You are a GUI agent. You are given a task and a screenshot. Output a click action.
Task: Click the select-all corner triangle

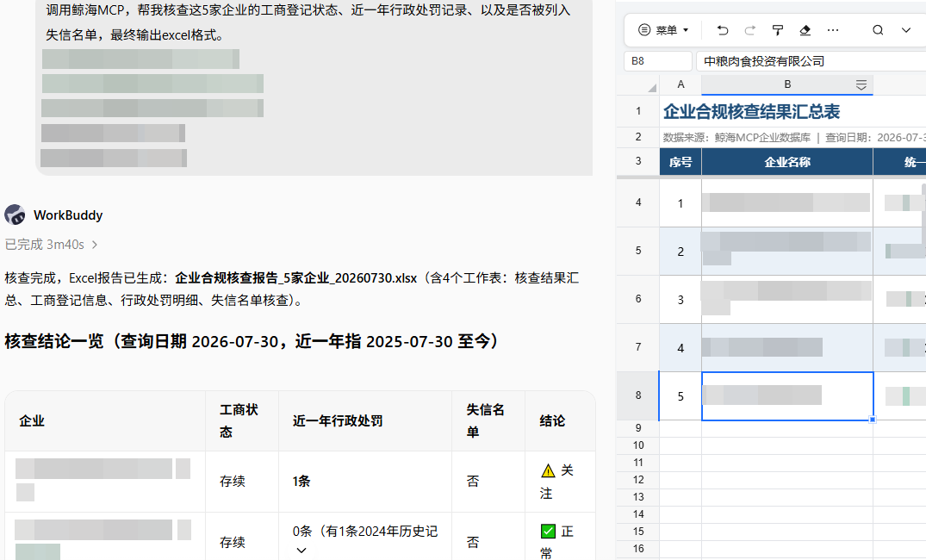coord(651,87)
